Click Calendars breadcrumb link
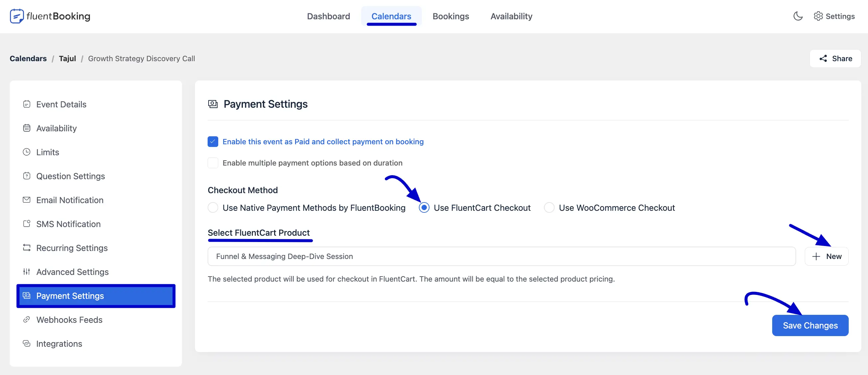Image resolution: width=868 pixels, height=375 pixels. (28, 59)
